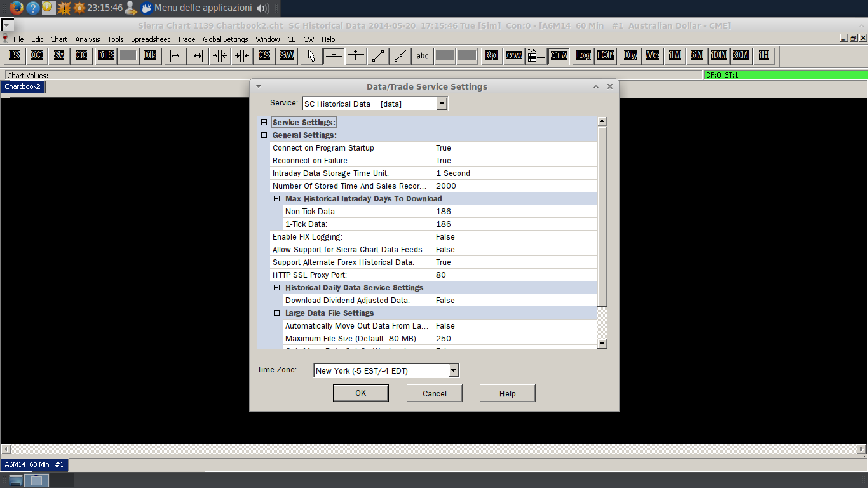This screenshot has height=488, width=868.
Task: Open the Global Settings menu
Action: [x=225, y=39]
